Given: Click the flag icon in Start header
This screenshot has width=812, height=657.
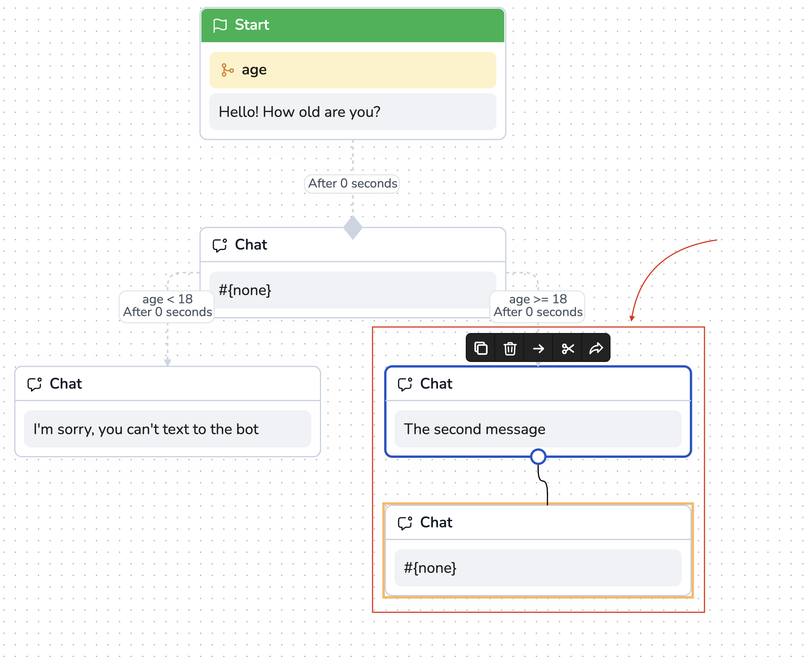Looking at the screenshot, I should pos(220,25).
